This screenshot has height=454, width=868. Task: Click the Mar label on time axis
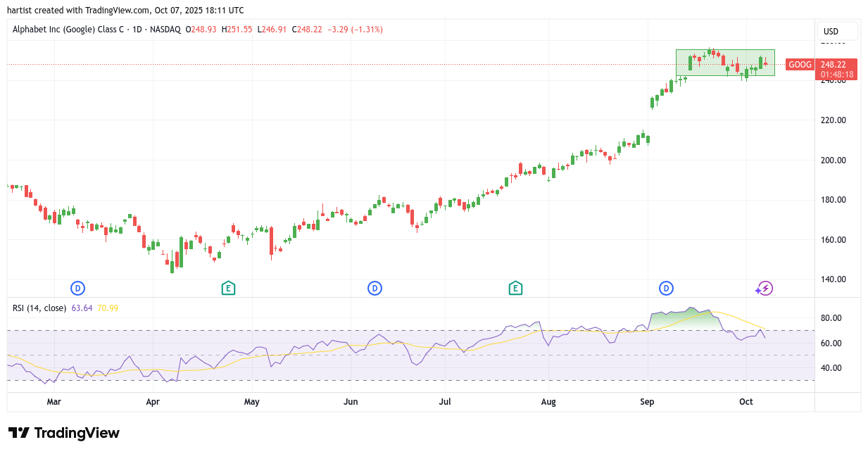[54, 402]
